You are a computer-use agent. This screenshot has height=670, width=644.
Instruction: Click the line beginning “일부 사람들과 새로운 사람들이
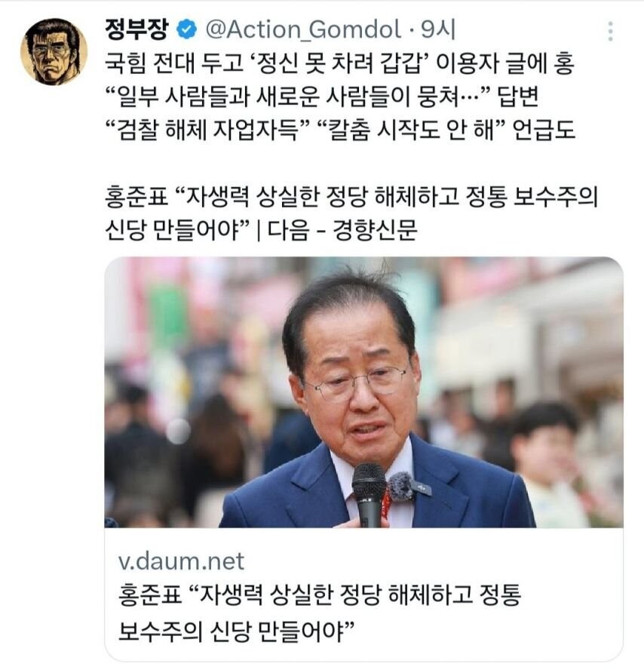click(321, 97)
